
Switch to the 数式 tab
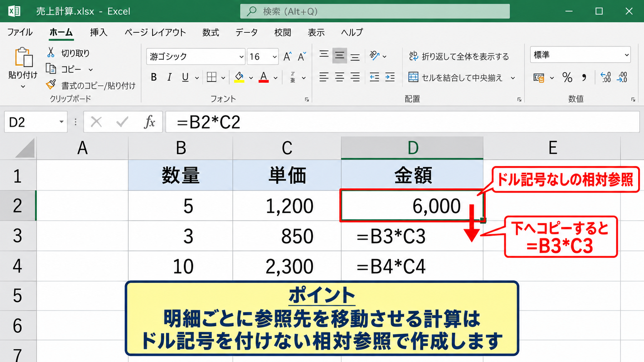(x=211, y=32)
